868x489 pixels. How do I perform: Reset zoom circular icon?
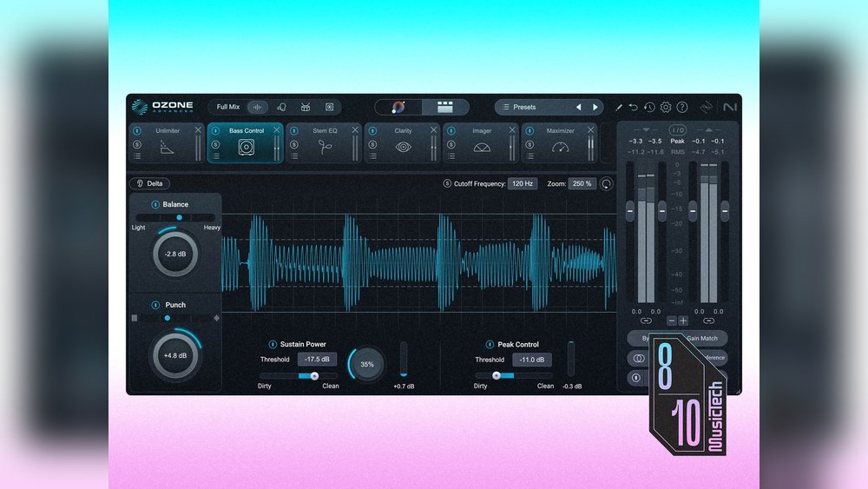[607, 184]
